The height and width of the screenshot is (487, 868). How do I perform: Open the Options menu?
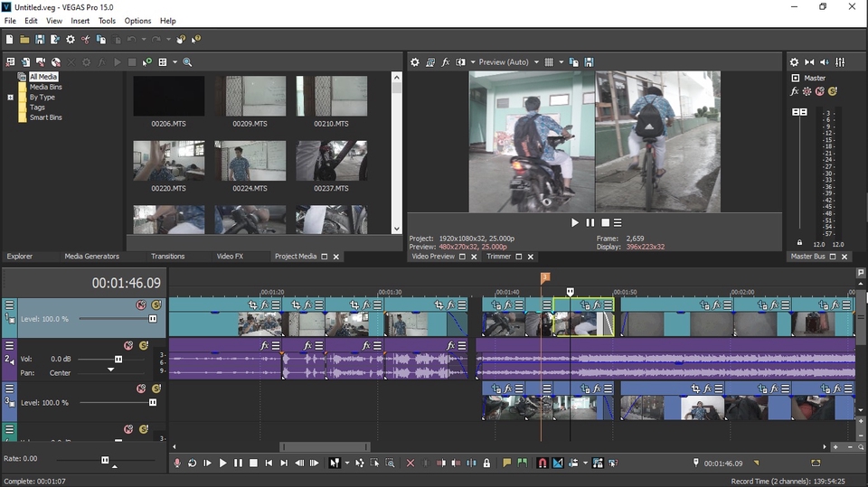coord(137,21)
